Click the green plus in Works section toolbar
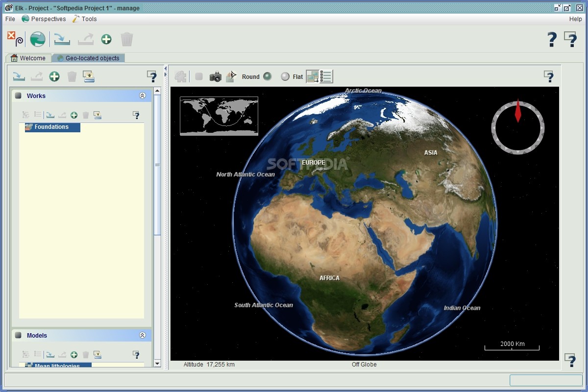588x392 pixels. click(x=74, y=115)
